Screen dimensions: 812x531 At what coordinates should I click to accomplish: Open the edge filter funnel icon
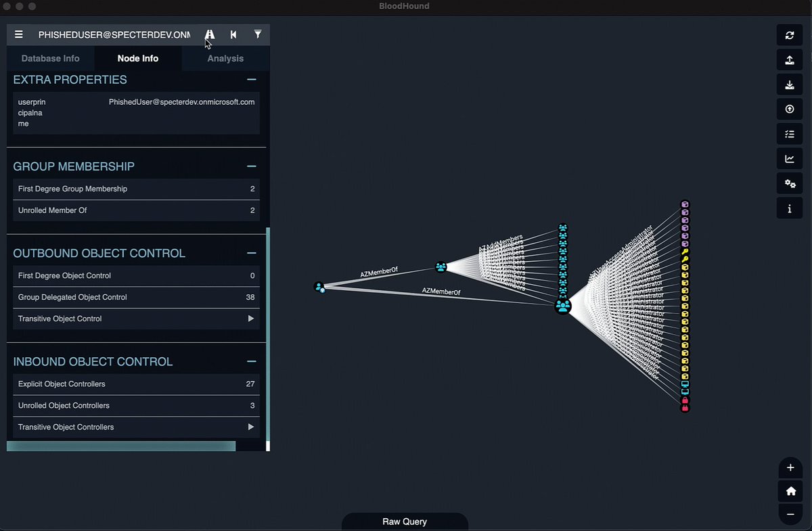point(258,34)
